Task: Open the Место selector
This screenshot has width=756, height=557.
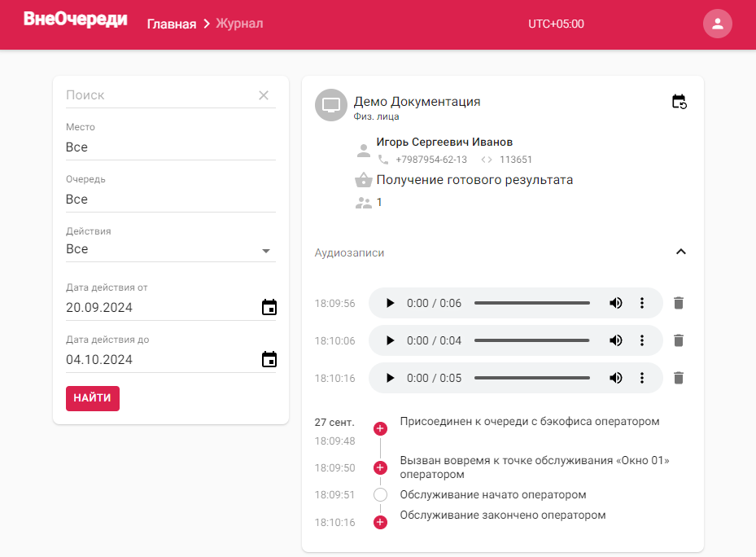Action: [x=171, y=147]
